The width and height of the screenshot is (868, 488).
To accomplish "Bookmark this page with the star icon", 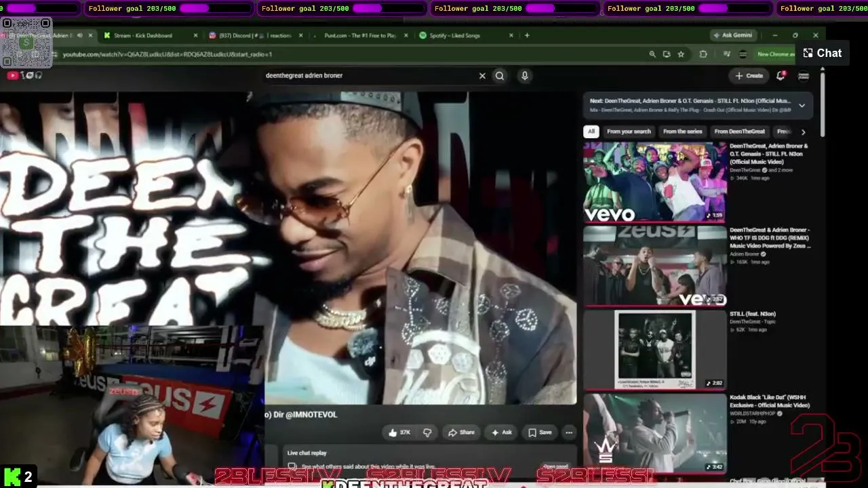I will tap(681, 54).
